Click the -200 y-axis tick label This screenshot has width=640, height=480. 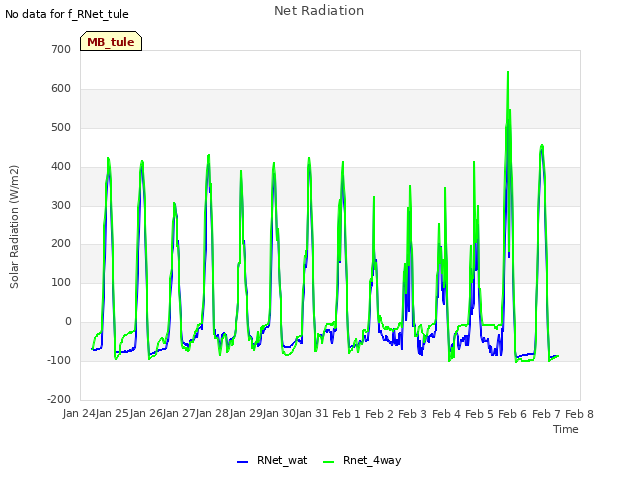click(59, 399)
